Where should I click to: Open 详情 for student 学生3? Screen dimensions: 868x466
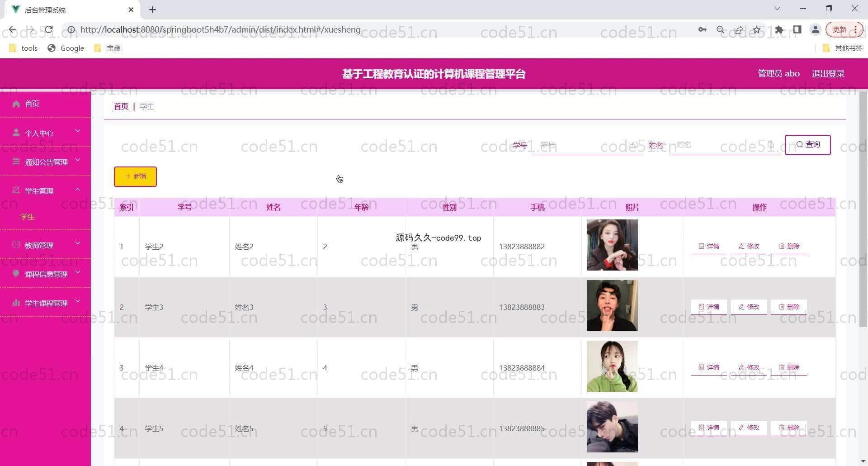tap(708, 307)
